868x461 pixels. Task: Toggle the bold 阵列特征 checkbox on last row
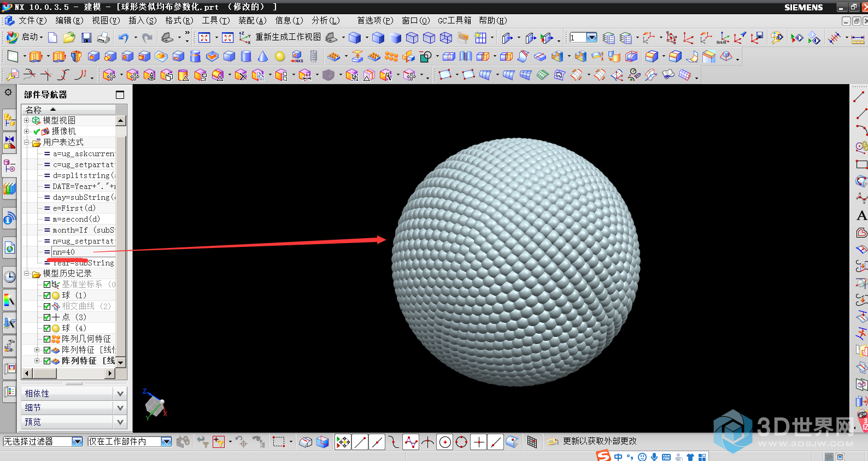point(47,361)
